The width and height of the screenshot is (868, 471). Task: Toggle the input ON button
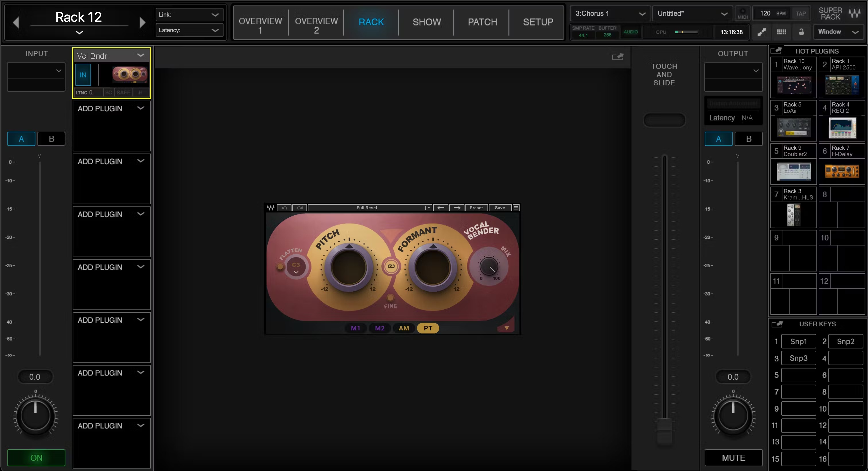pyautogui.click(x=36, y=458)
